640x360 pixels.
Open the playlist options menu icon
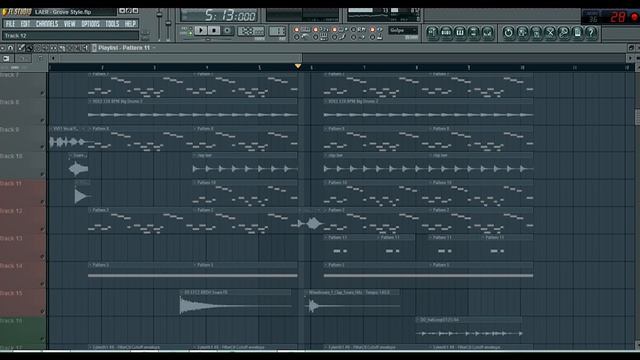pos(2,48)
